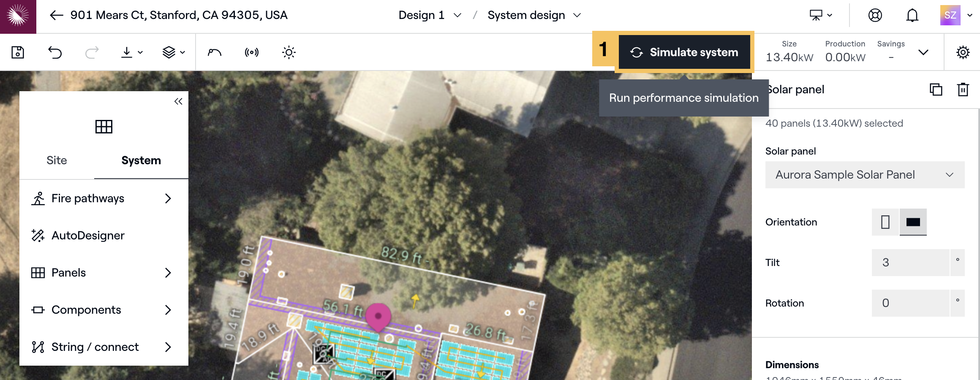
Task: Click the Tilt input field
Action: pos(910,263)
